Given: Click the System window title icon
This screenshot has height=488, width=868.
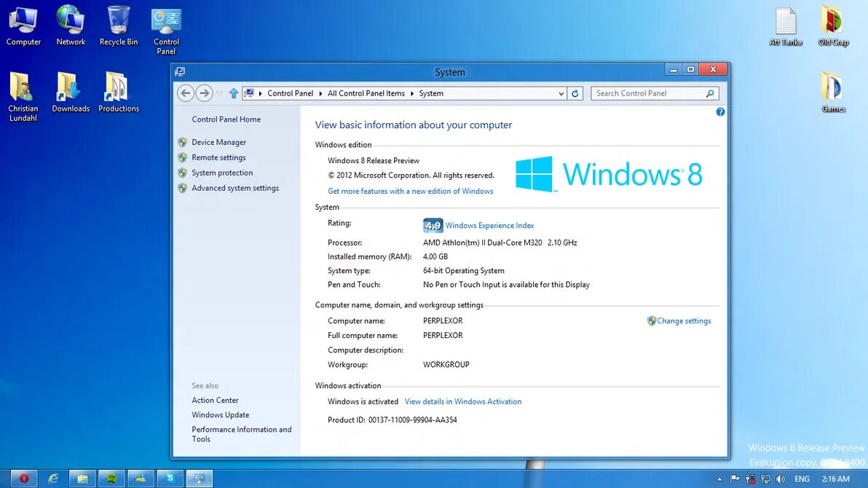Looking at the screenshot, I should [180, 72].
